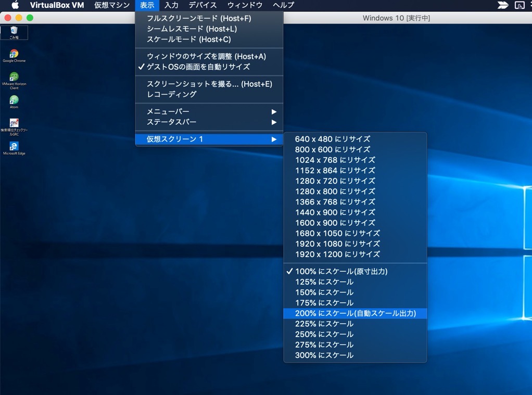Click the double-arrow menu bar icon
Screen dimensions: 532x395
[x=503, y=5]
